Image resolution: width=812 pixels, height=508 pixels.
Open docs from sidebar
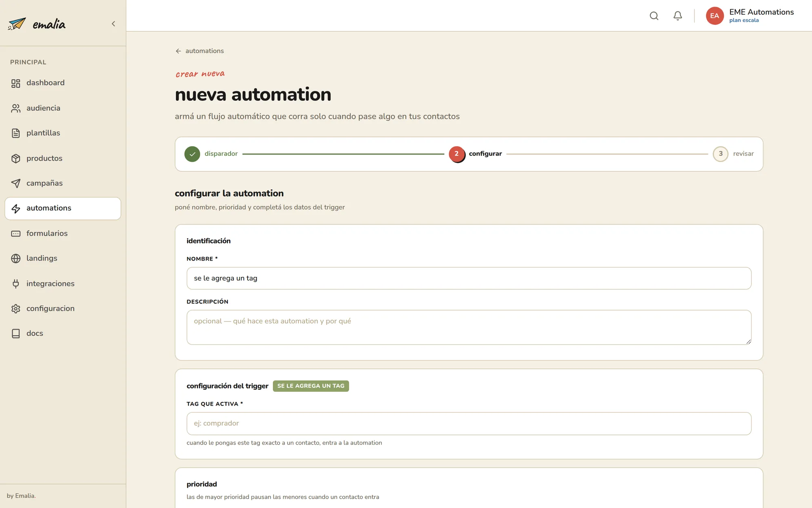(63, 334)
